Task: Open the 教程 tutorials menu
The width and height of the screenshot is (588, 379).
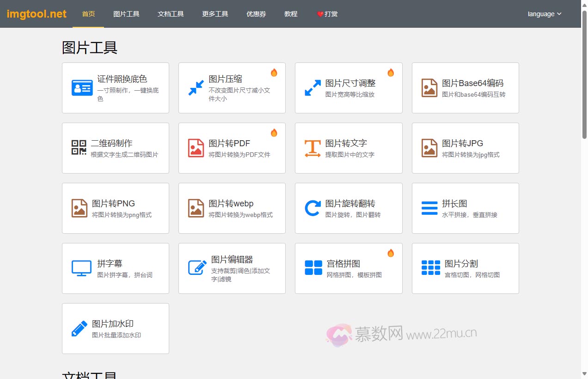Action: coord(291,14)
